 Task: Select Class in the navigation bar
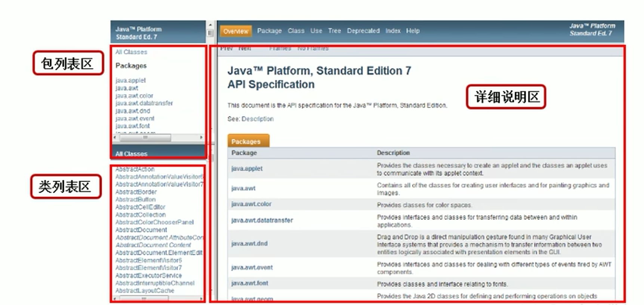pyautogui.click(x=296, y=31)
